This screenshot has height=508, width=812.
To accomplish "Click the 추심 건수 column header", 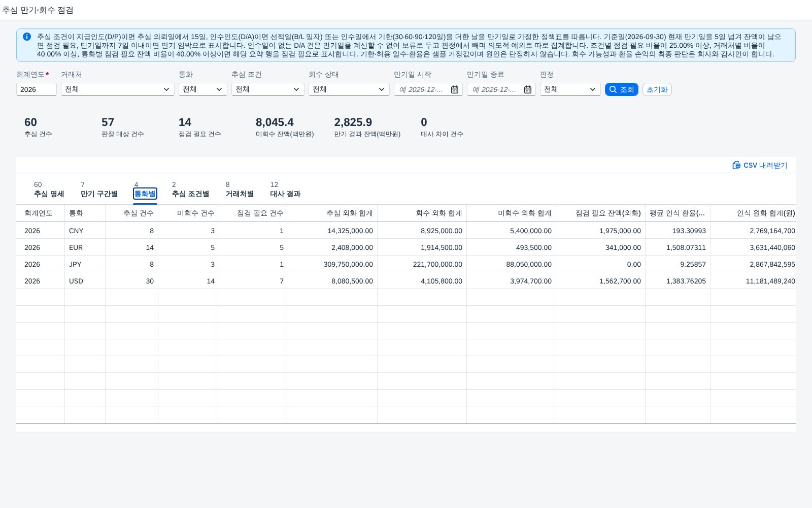I will 132,213.
